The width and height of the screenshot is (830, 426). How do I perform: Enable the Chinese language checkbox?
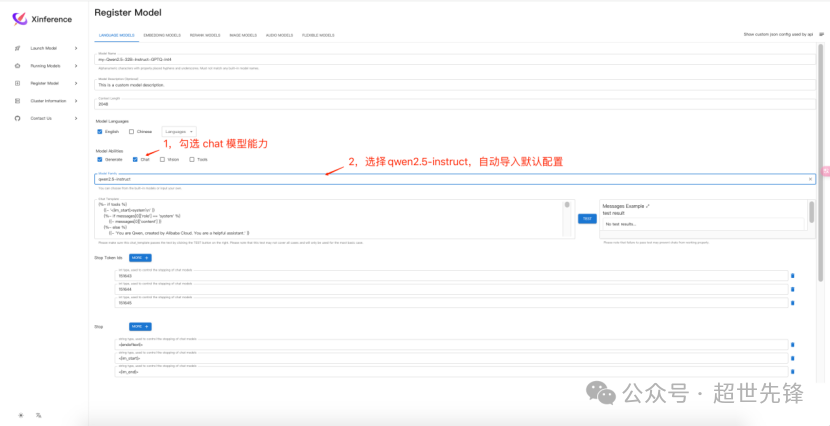pos(131,132)
